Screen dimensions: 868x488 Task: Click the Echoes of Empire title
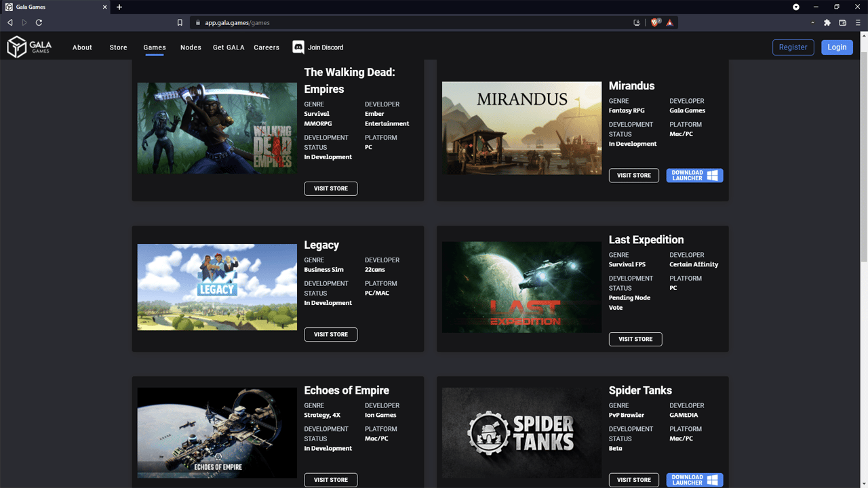[x=347, y=390]
